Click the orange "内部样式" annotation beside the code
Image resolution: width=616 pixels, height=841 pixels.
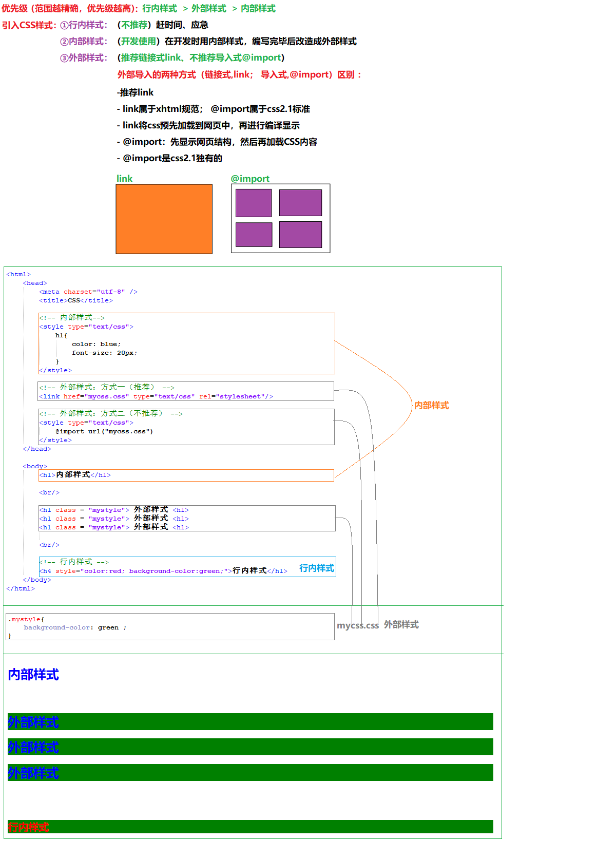point(431,406)
